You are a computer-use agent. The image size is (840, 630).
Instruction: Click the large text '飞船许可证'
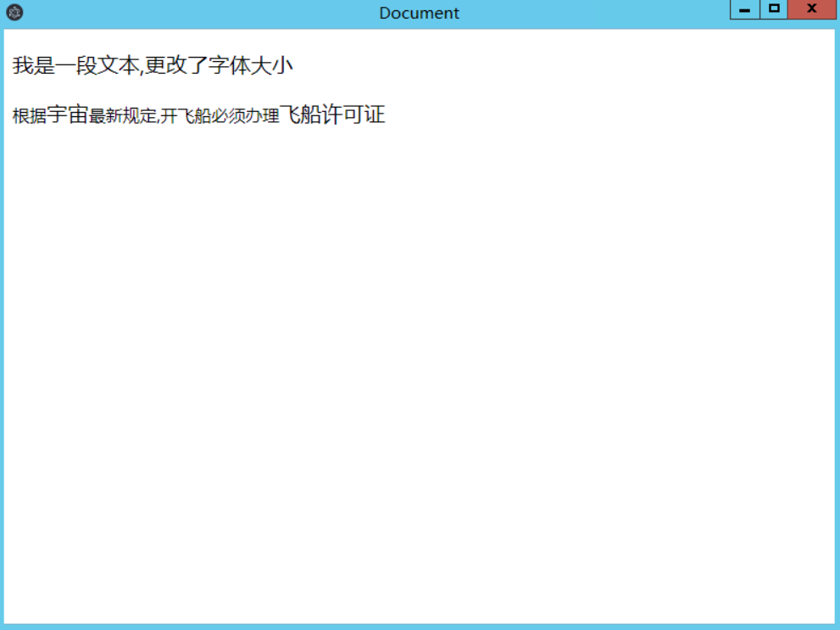click(x=332, y=114)
